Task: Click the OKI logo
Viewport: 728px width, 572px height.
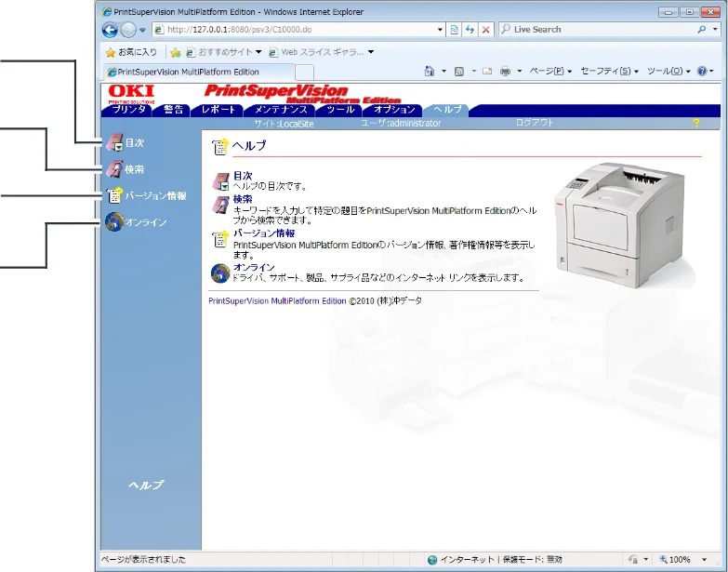Action: [x=131, y=94]
